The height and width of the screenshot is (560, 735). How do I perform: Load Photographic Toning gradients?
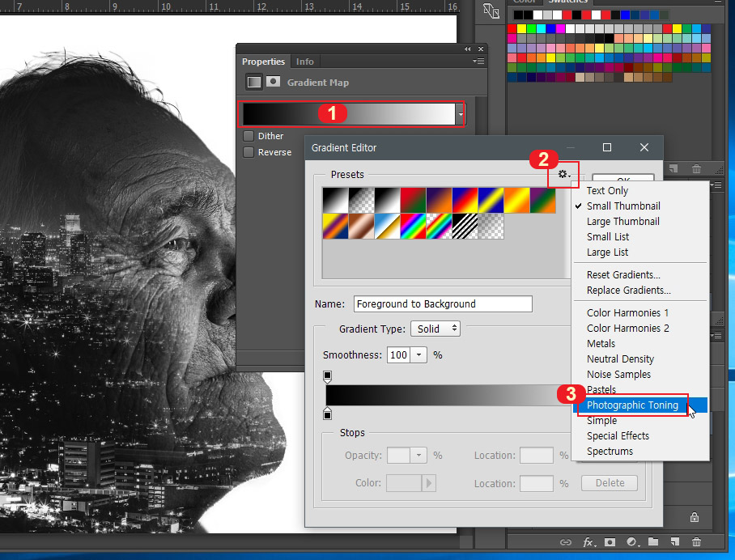pyautogui.click(x=639, y=405)
